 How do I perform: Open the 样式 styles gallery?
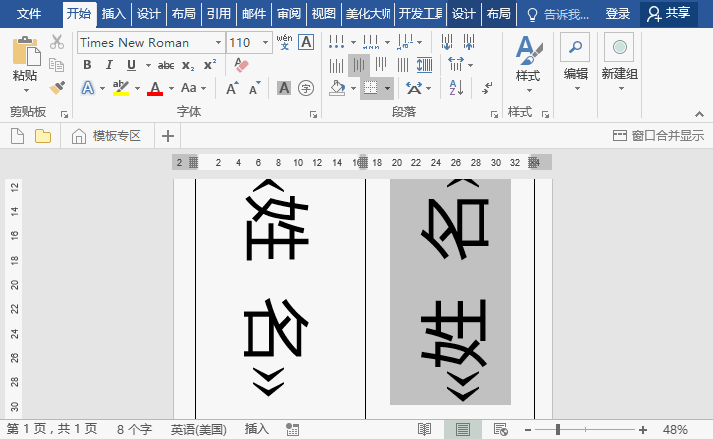527,60
